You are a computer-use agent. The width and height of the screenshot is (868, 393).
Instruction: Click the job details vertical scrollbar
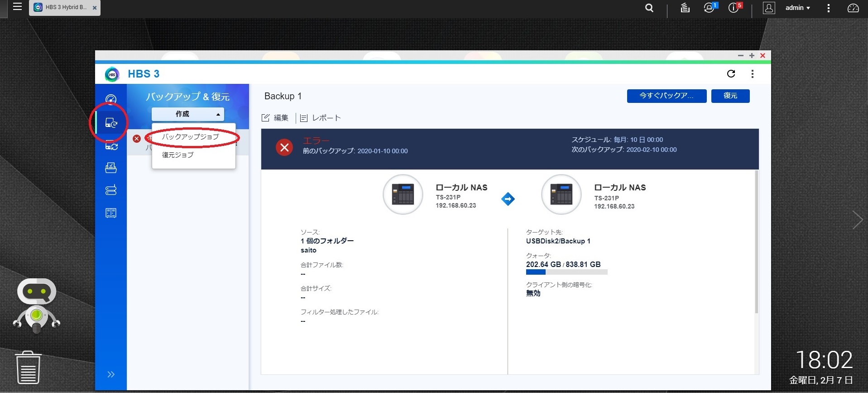click(756, 242)
